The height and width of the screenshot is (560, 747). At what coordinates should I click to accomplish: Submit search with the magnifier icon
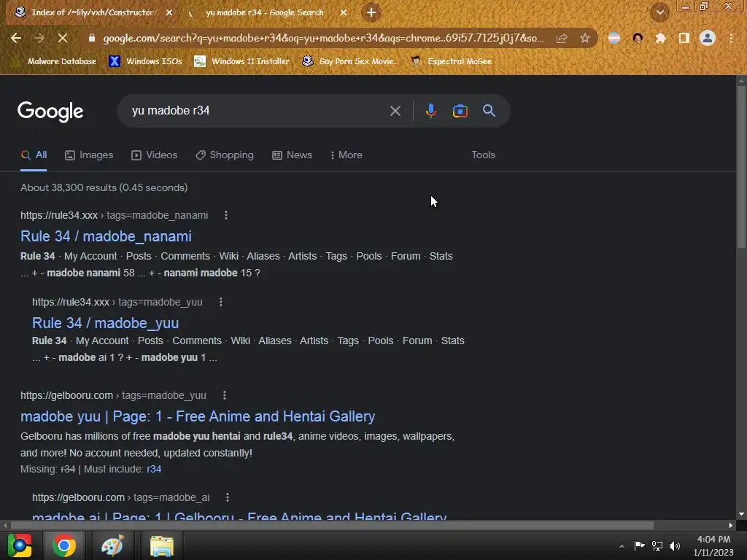(x=489, y=111)
